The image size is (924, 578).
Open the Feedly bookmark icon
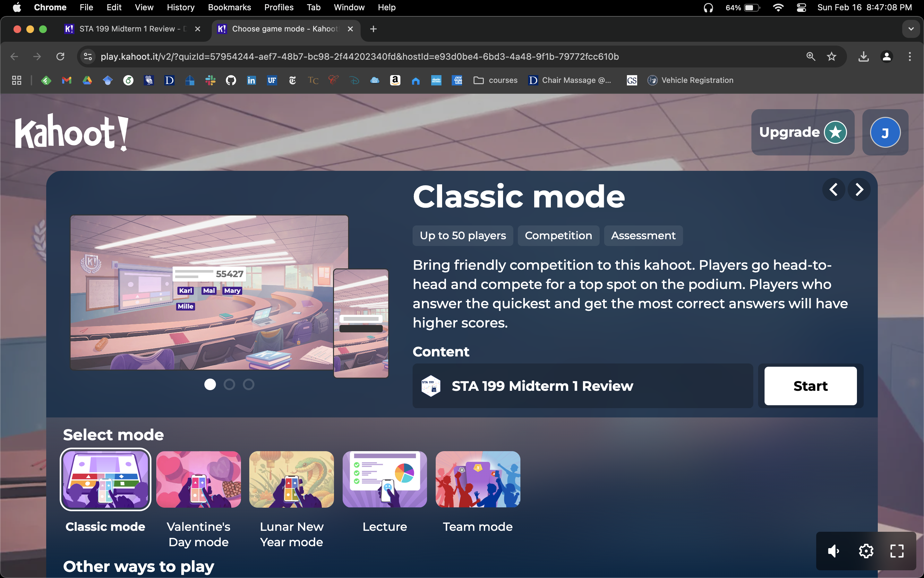click(x=46, y=80)
